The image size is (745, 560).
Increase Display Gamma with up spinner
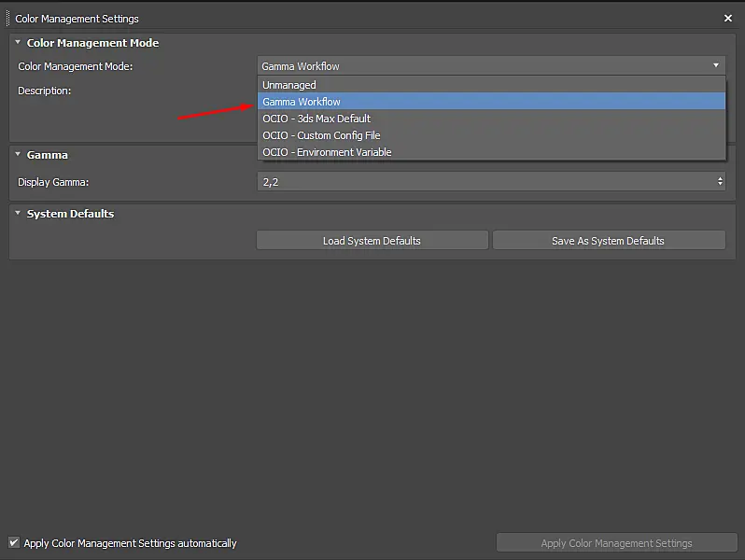[x=720, y=178]
